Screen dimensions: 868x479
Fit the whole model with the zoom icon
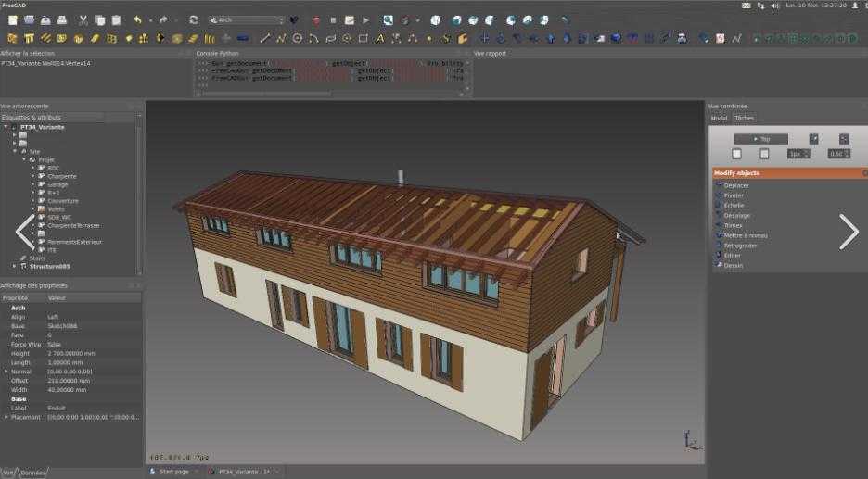(x=388, y=20)
